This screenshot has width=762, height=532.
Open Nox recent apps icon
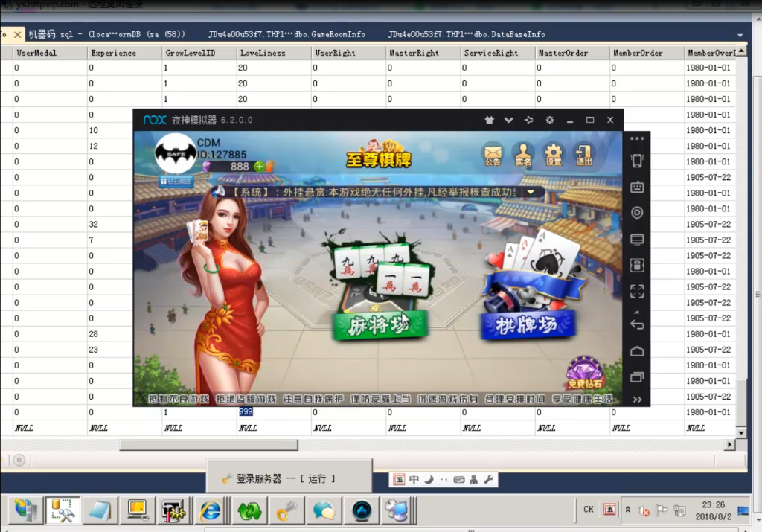(x=637, y=377)
